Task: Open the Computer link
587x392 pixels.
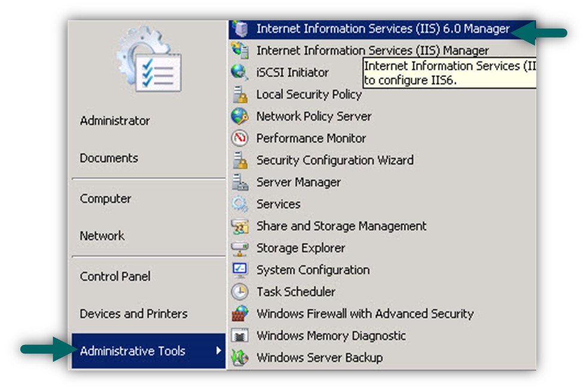Action: 106,199
